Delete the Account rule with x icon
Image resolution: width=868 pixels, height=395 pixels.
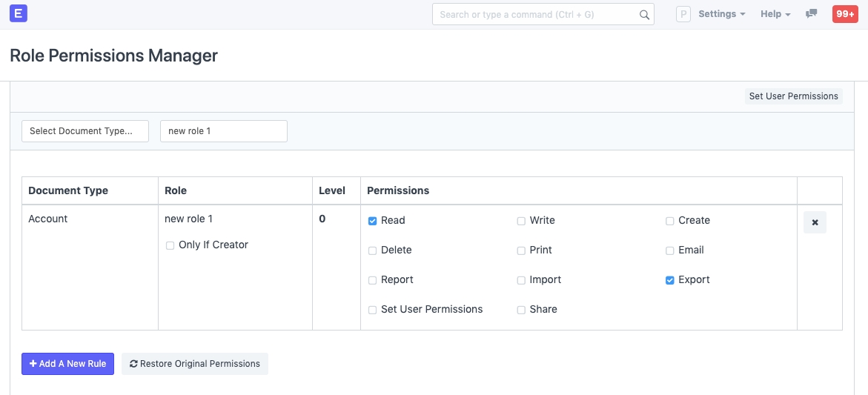(x=815, y=222)
